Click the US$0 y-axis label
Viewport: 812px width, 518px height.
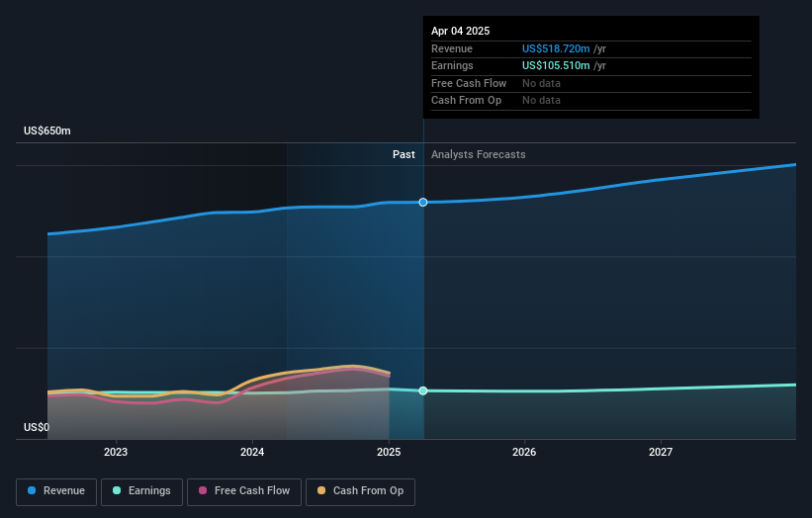(x=37, y=427)
